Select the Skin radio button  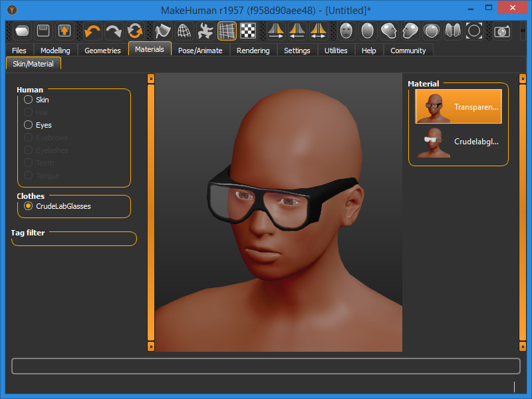pos(28,99)
